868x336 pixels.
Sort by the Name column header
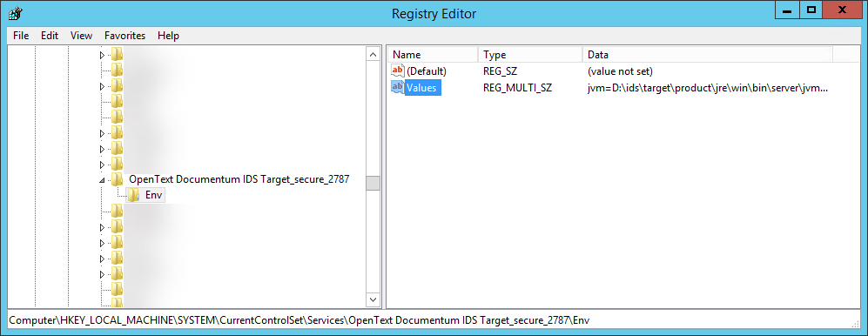(434, 55)
